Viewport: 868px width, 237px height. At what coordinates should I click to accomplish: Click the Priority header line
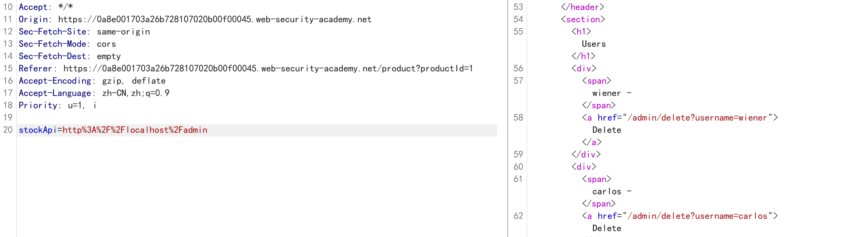57,105
